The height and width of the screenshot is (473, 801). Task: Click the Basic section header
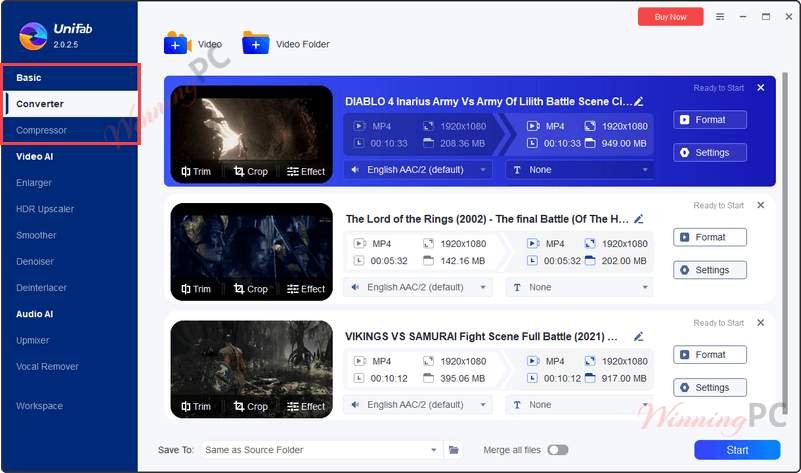[x=29, y=78]
